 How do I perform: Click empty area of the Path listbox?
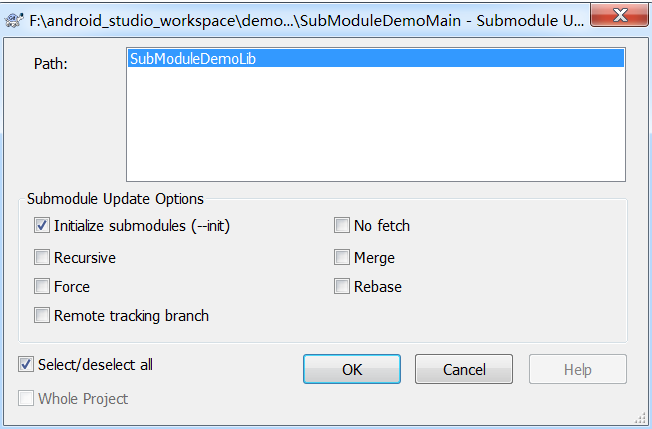tap(375, 130)
